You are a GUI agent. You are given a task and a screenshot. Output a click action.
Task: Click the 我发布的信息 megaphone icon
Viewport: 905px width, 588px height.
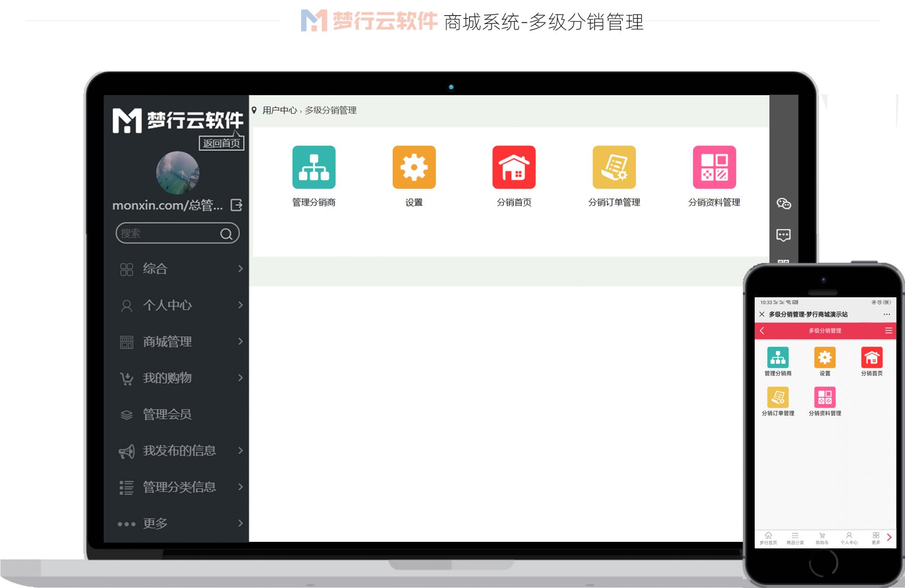[126, 451]
